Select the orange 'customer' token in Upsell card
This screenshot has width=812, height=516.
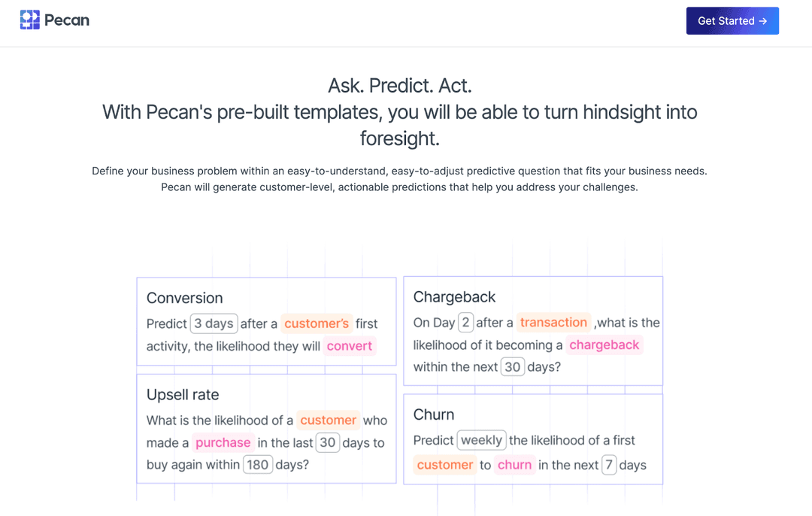tap(329, 420)
